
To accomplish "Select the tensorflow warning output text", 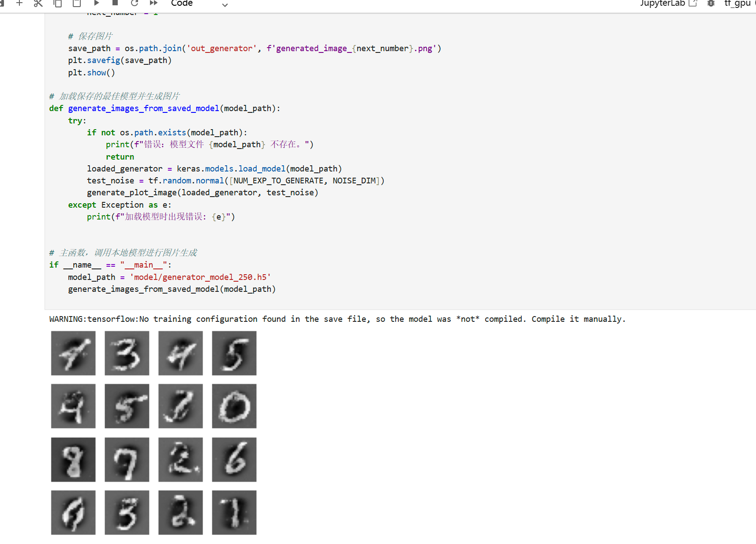I will point(337,319).
